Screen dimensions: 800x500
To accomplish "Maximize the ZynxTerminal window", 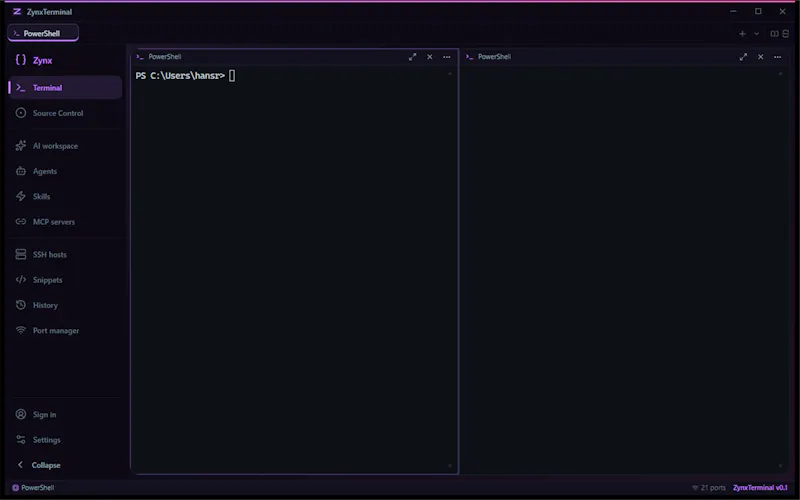I will click(758, 11).
